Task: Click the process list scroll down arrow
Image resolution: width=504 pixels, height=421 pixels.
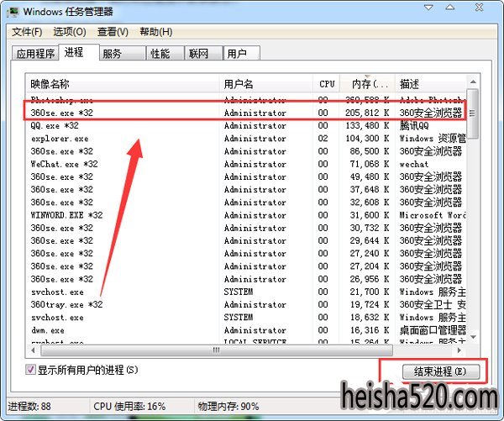Action: [473, 337]
